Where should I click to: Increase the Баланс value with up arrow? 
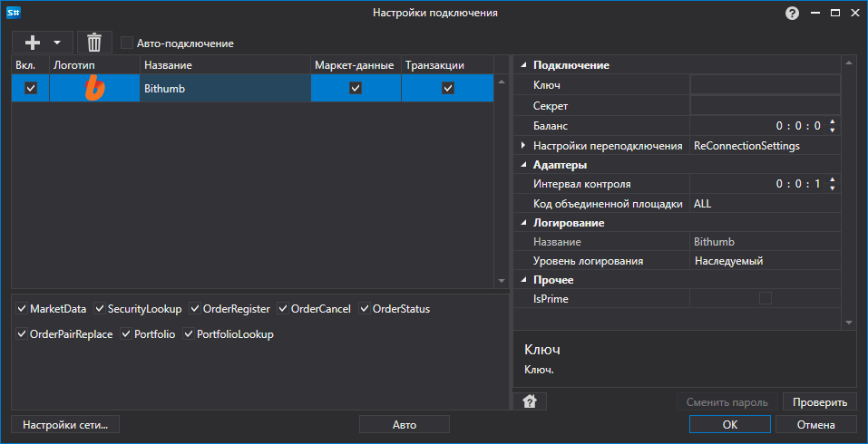click(832, 121)
